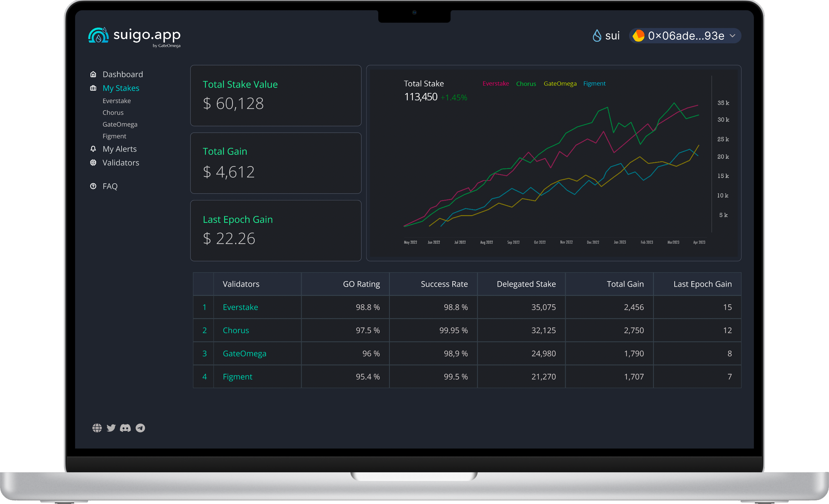829x504 pixels.
Task: Click the Validators chip icon
Action: [93, 163]
